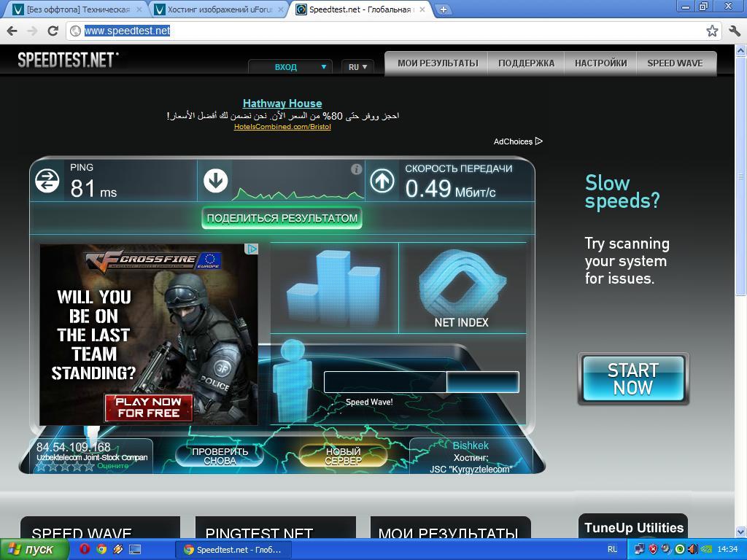This screenshot has width=747, height=560.
Task: Open the ПОДДЕРЖКА menu item
Action: pyautogui.click(x=527, y=63)
